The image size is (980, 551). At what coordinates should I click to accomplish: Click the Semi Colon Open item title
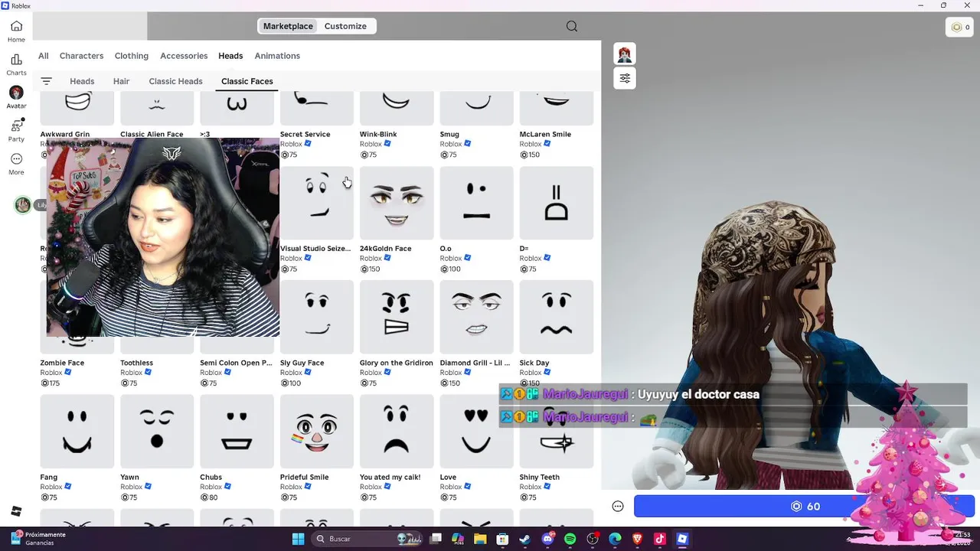236,363
